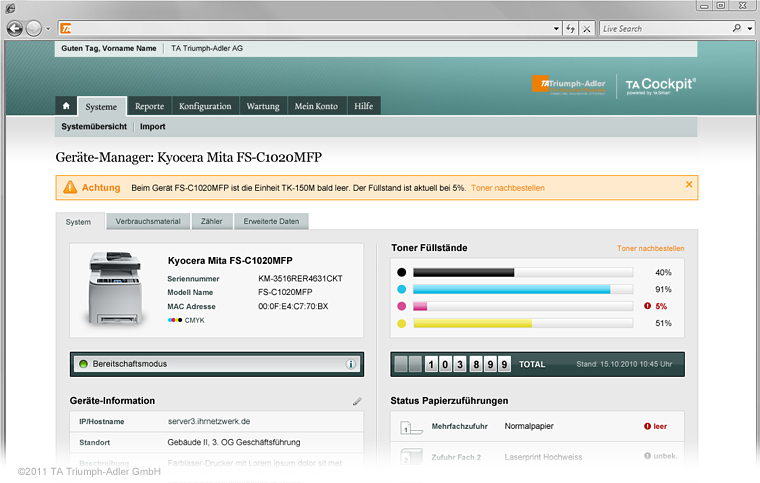
Task: Click the Normalpapier paper type text
Action: (529, 426)
